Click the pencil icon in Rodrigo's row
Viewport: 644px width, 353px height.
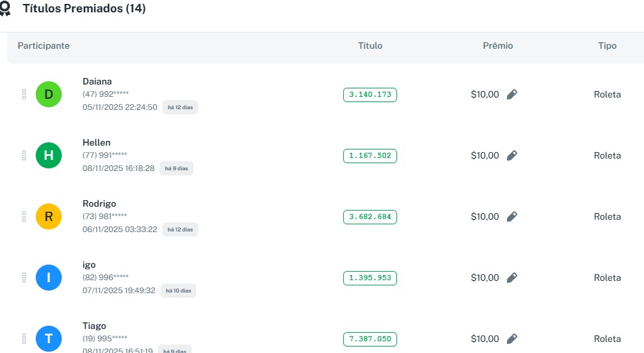click(x=512, y=216)
